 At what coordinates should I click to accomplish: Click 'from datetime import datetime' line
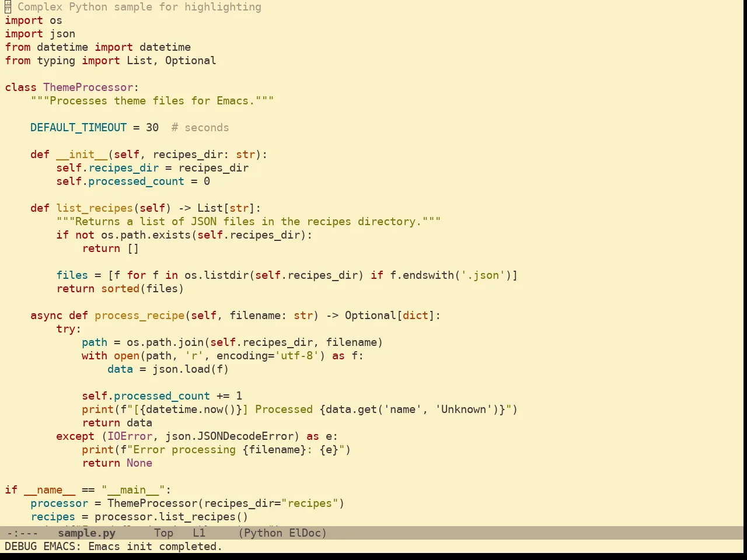[x=97, y=47]
